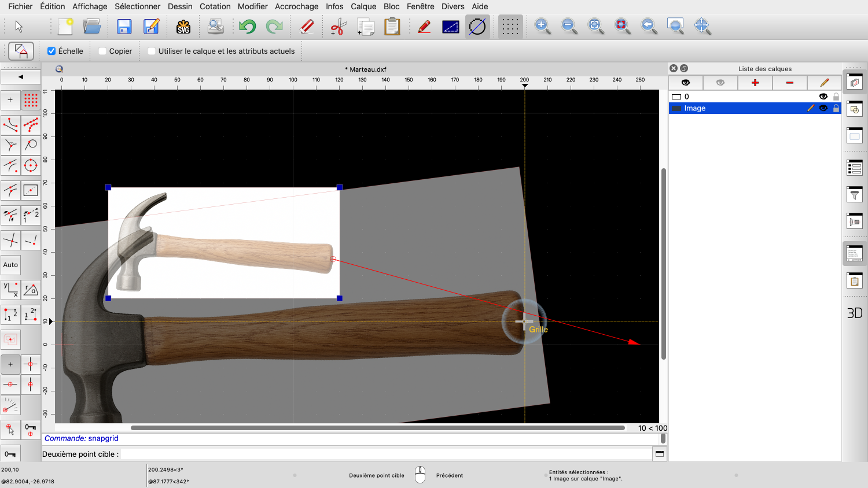Click the SVG export icon

183,27
